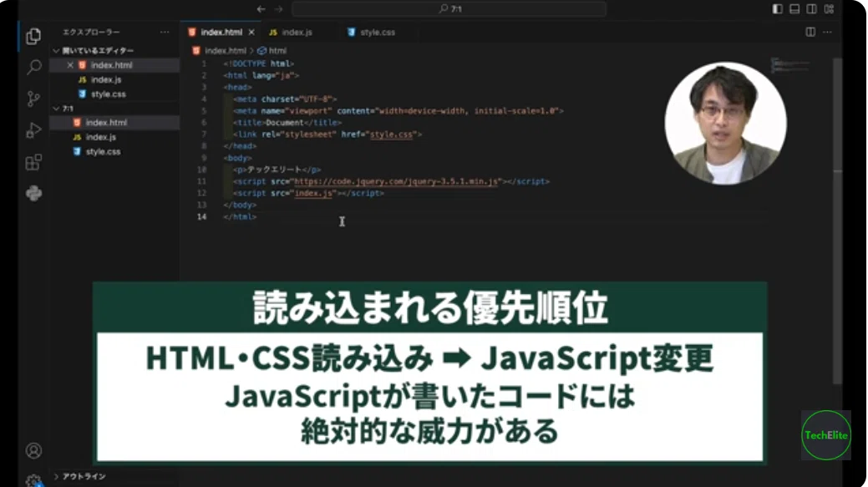
Task: Click the code minimap
Action: [x=790, y=65]
